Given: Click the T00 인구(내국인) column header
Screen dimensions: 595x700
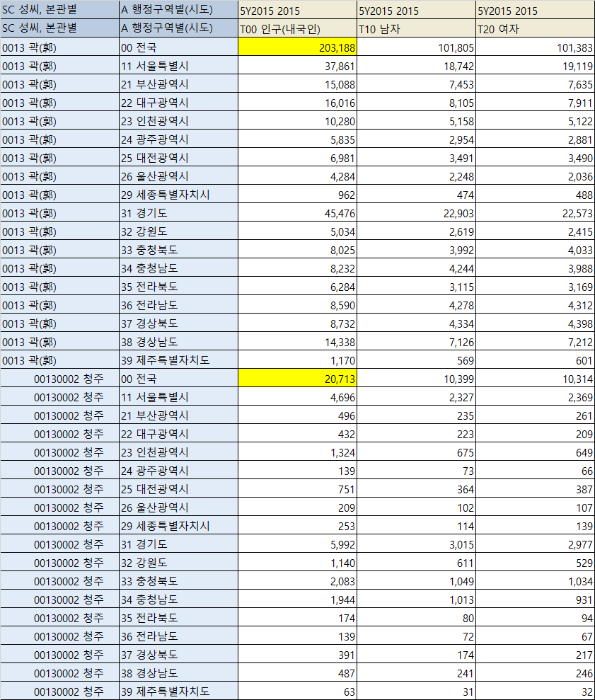Looking at the screenshot, I should tap(297, 29).
